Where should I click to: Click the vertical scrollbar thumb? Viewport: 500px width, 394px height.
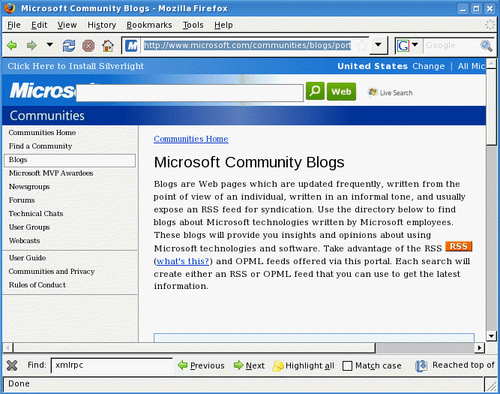(x=491, y=107)
